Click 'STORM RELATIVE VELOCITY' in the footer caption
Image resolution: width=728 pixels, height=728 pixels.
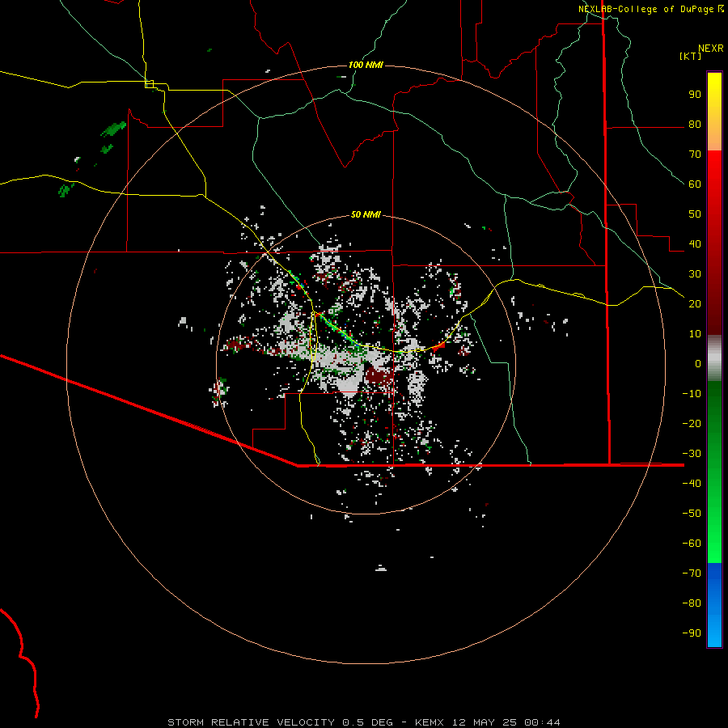tap(251, 722)
